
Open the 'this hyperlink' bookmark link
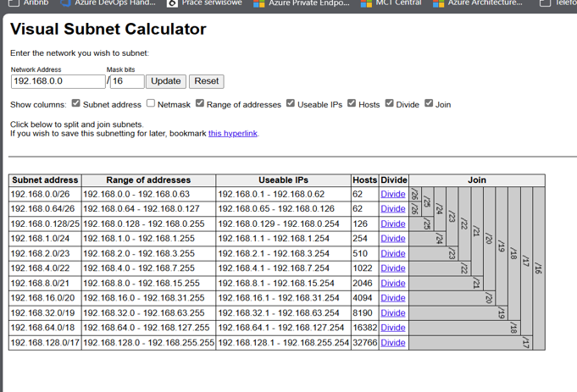click(233, 134)
